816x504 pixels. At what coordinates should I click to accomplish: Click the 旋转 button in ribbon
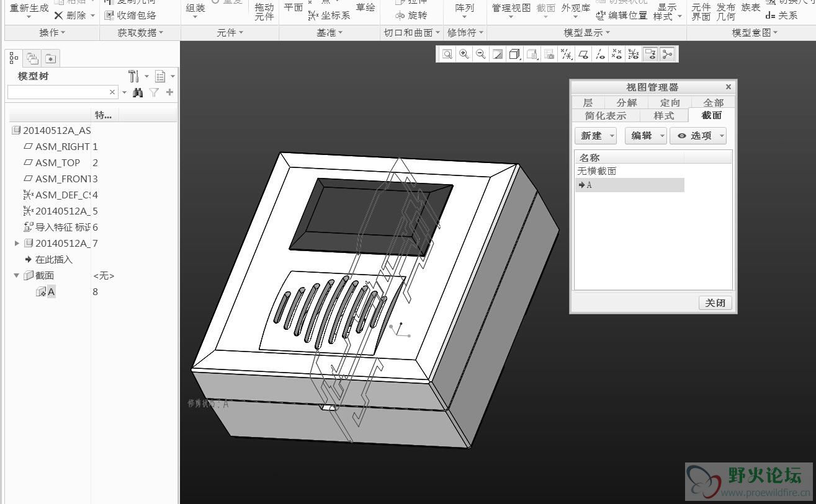pyautogui.click(x=411, y=15)
